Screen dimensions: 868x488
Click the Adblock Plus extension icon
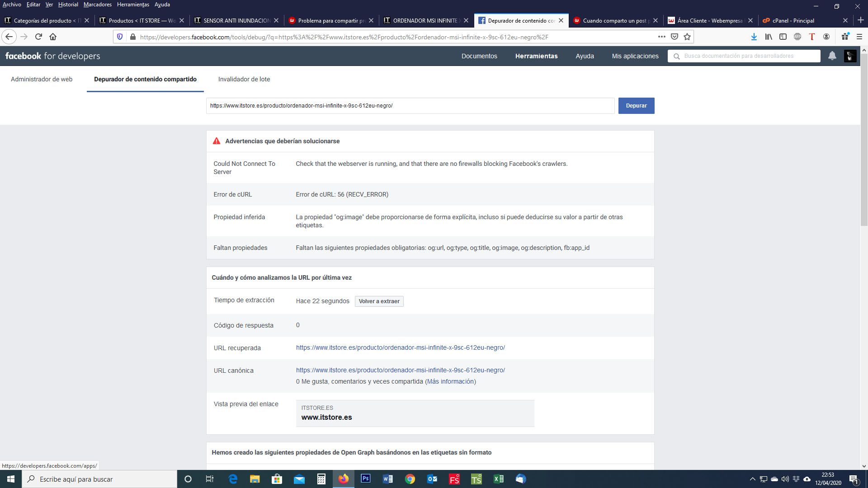[797, 37]
